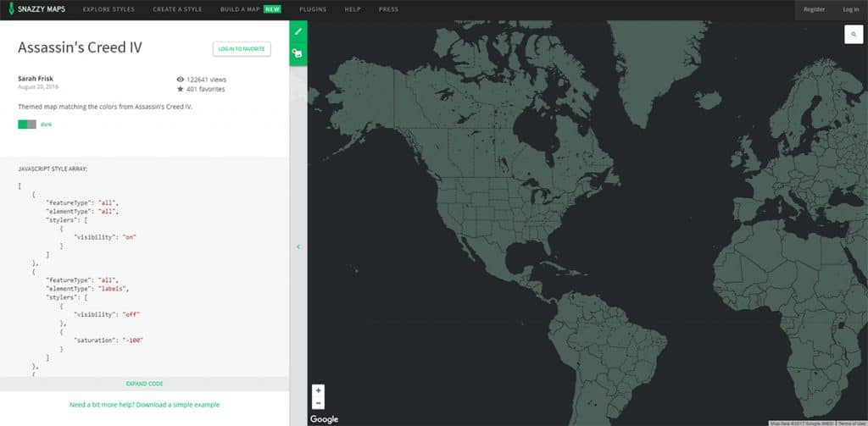The image size is (868, 426).
Task: Select the dark tag link
Action: coord(46,124)
